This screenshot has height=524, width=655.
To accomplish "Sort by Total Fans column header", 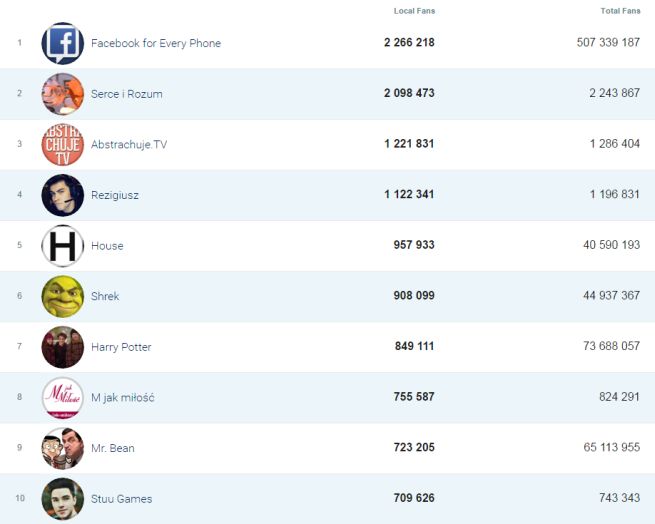I will (620, 11).
